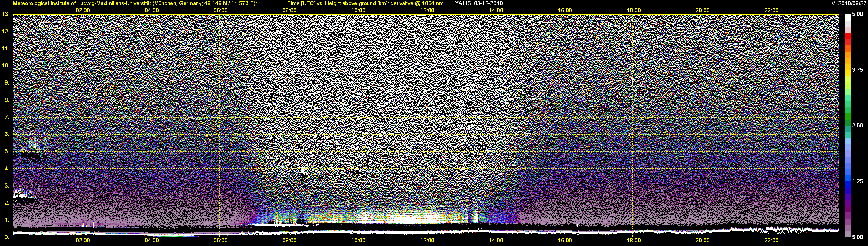Select the 20:00 label on the top time axis
Viewport: 868px width, 246px height.
click(x=703, y=10)
